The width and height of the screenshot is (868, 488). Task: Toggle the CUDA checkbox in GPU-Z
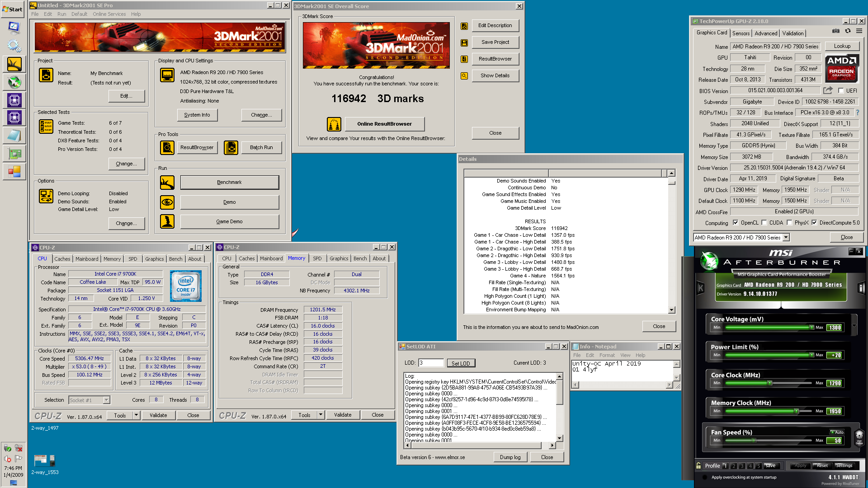pyautogui.click(x=764, y=223)
